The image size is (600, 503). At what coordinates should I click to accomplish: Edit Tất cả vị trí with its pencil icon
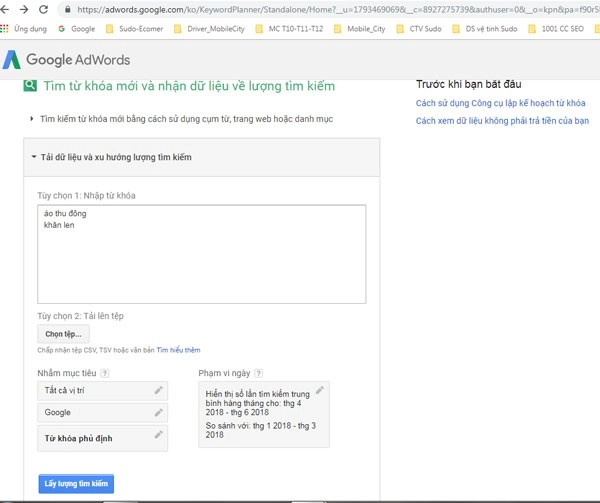click(x=158, y=390)
